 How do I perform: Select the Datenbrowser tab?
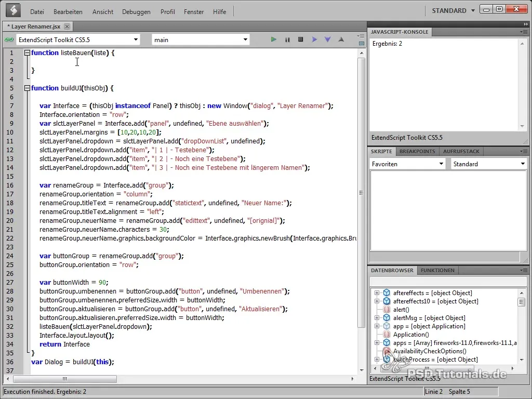[x=392, y=270]
